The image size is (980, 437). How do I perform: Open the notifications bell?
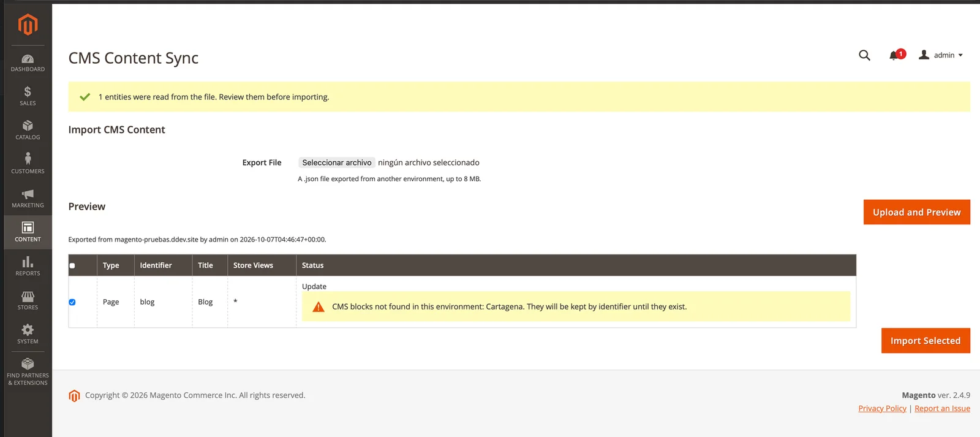(x=896, y=55)
